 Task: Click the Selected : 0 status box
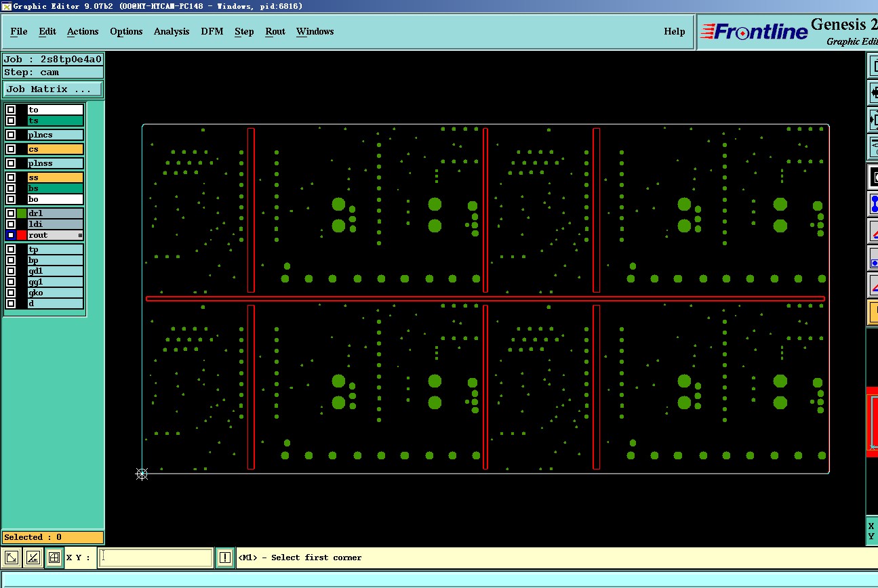53,537
